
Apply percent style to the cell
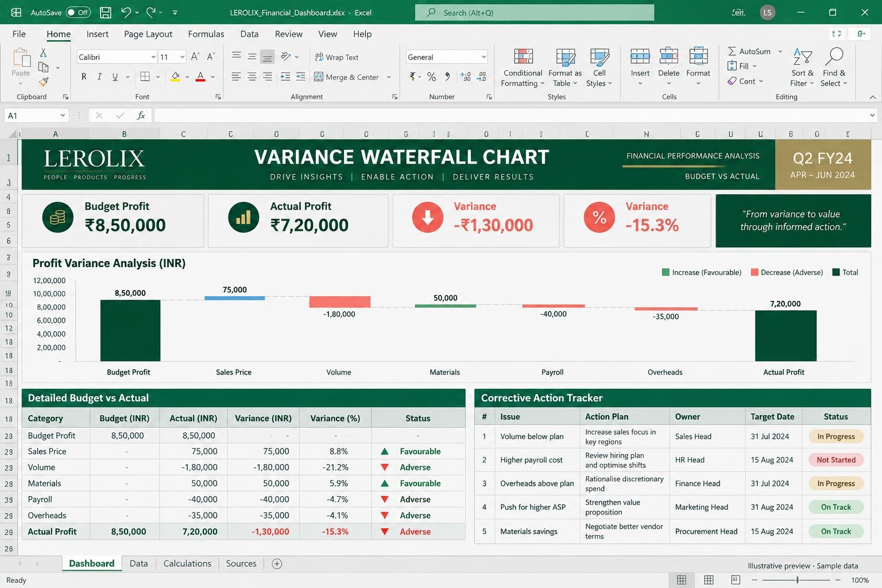pos(431,76)
